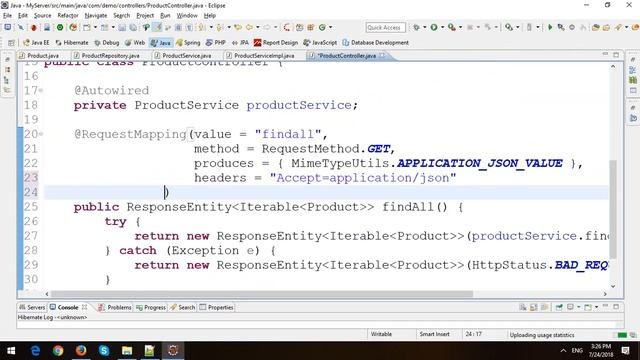Open the Problems view tab
Screen dimensions: 640x360
coord(115,307)
